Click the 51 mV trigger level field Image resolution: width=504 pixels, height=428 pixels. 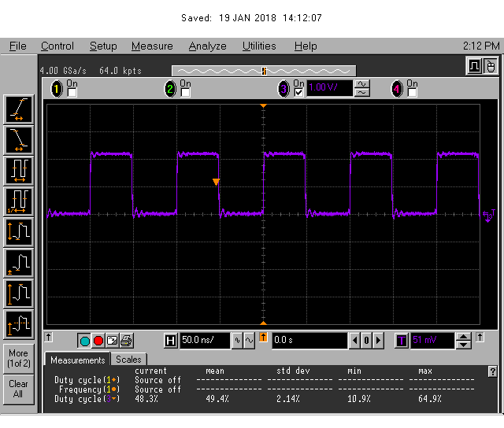[432, 341]
